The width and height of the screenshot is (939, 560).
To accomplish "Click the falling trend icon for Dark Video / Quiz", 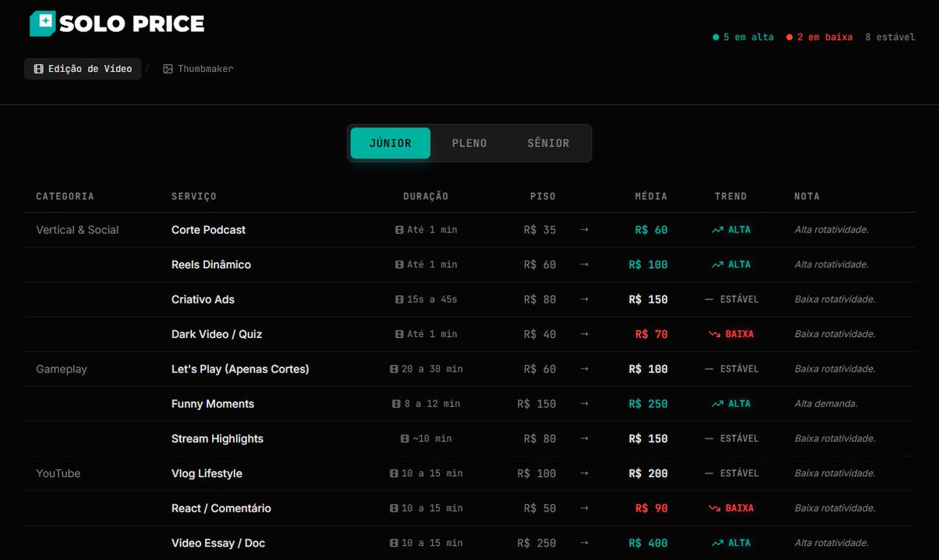I will point(714,334).
